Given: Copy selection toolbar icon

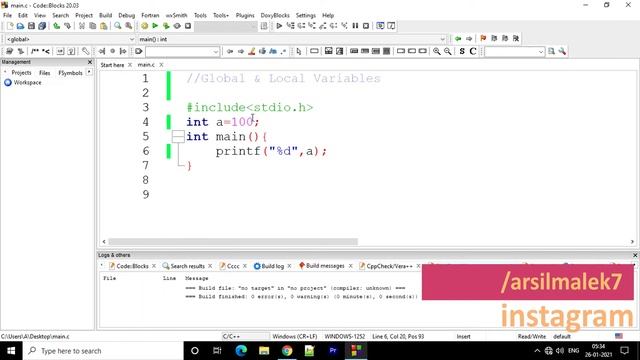Looking at the screenshot, I should [93, 26].
